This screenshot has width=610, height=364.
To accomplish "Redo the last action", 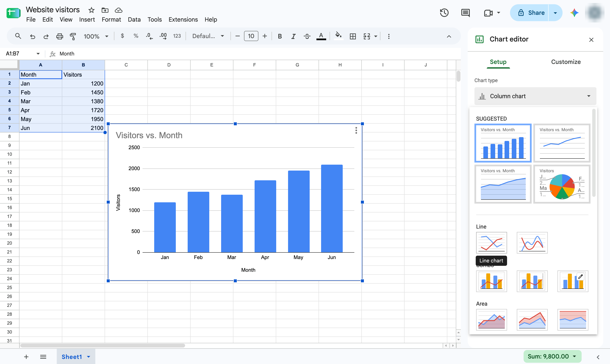I will tap(46, 36).
